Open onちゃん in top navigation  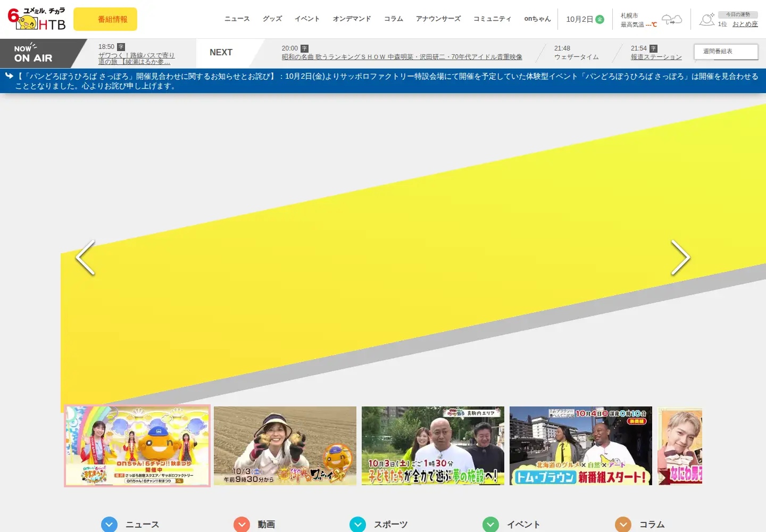(x=537, y=19)
